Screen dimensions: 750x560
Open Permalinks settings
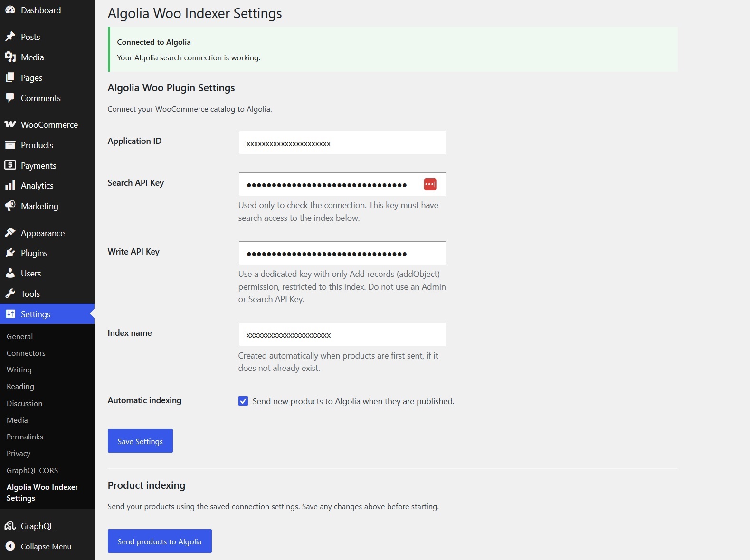25,437
